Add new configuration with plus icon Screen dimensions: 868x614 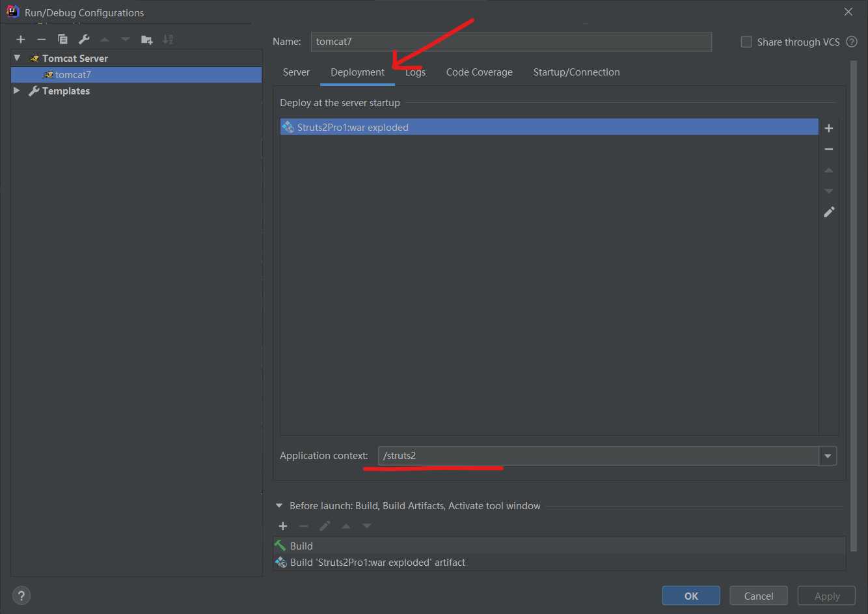point(21,40)
